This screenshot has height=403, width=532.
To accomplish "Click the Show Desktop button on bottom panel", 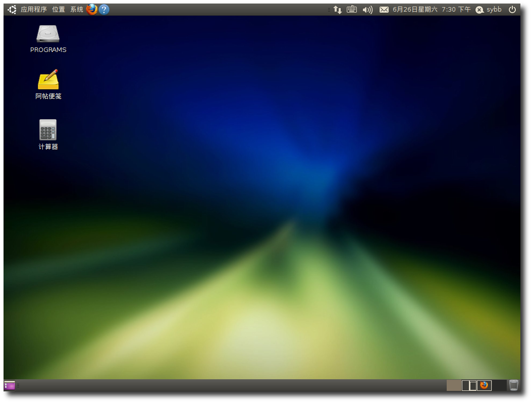I will (10, 386).
